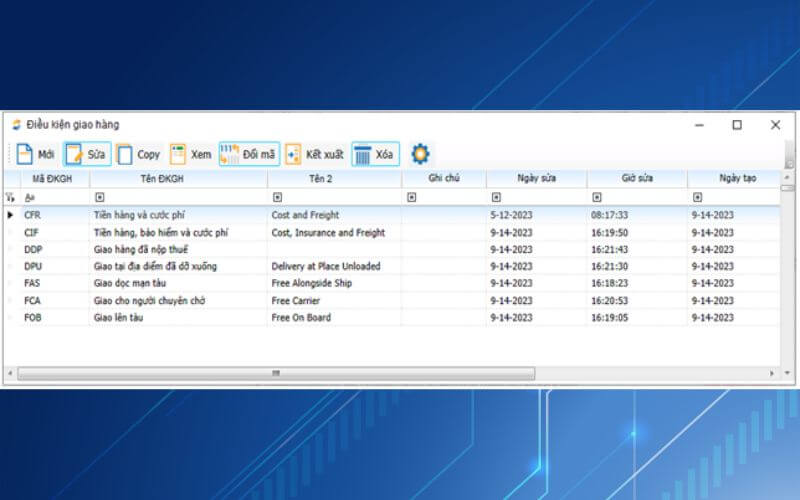Click the Mới (new) toolbar icon

pos(24,154)
